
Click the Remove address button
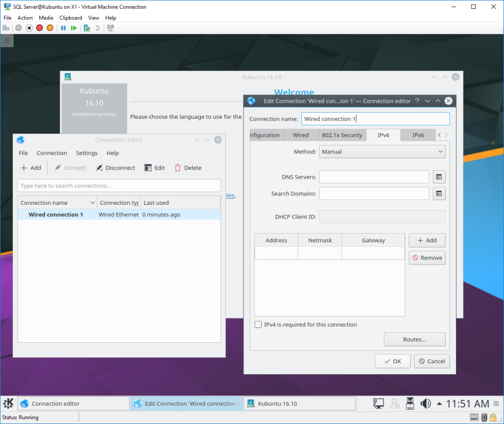(427, 258)
